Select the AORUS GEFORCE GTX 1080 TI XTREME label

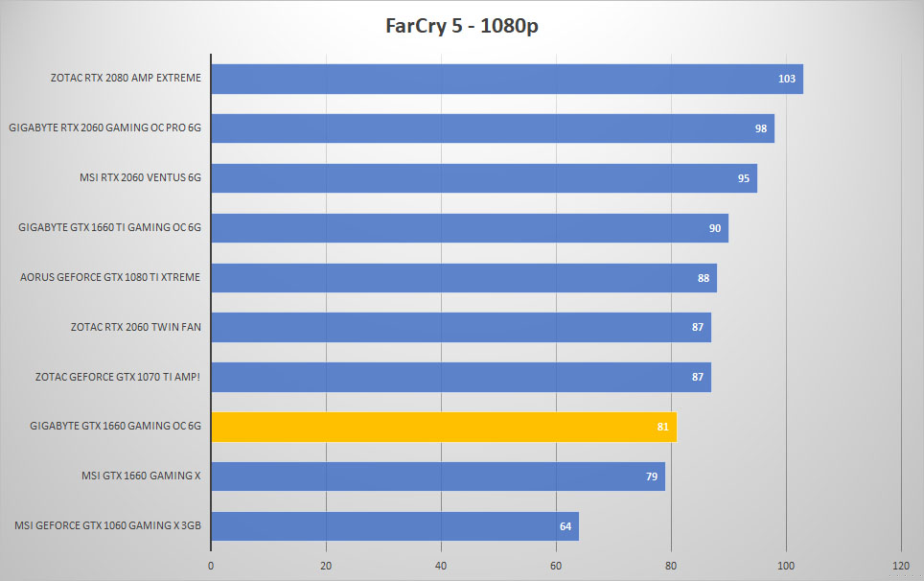coord(110,277)
